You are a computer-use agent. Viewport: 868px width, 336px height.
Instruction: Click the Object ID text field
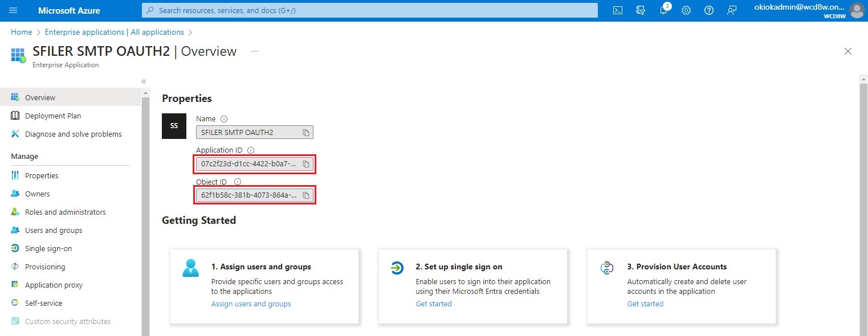[255, 195]
